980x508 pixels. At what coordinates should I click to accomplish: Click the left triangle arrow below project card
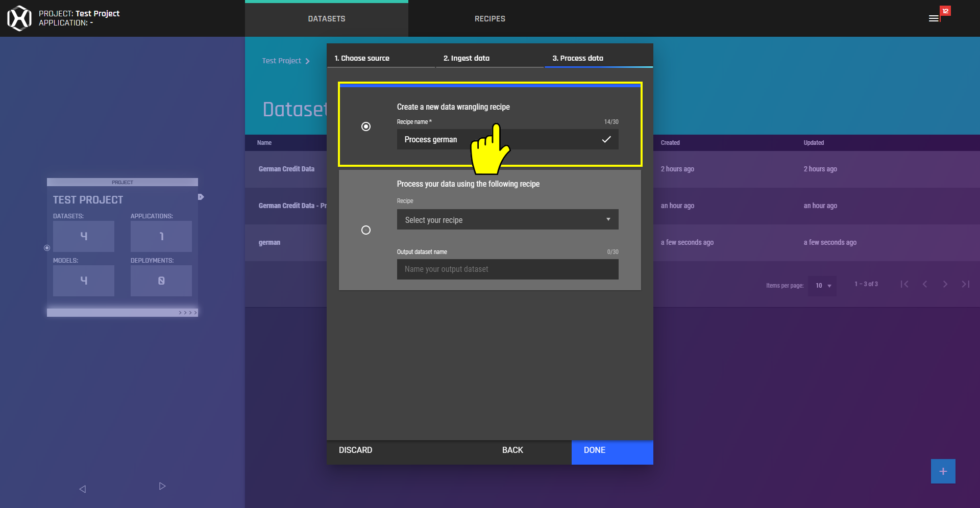[x=82, y=489]
